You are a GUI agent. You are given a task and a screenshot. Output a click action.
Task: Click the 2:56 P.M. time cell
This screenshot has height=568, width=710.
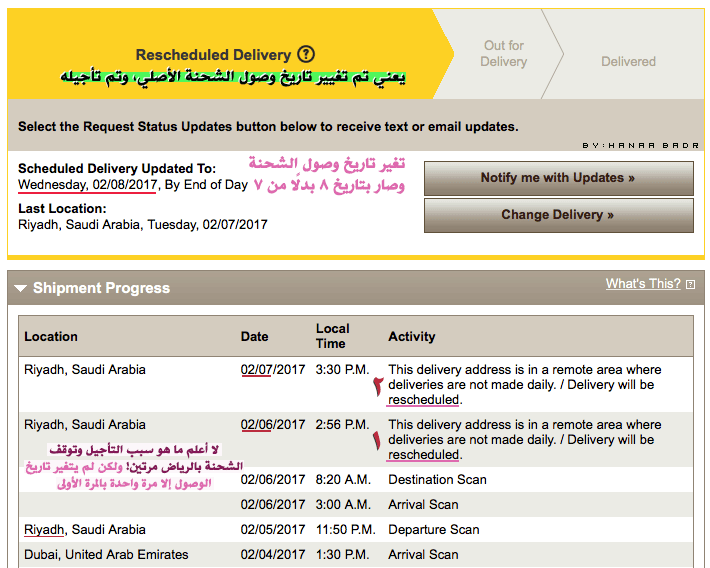pyautogui.click(x=342, y=425)
